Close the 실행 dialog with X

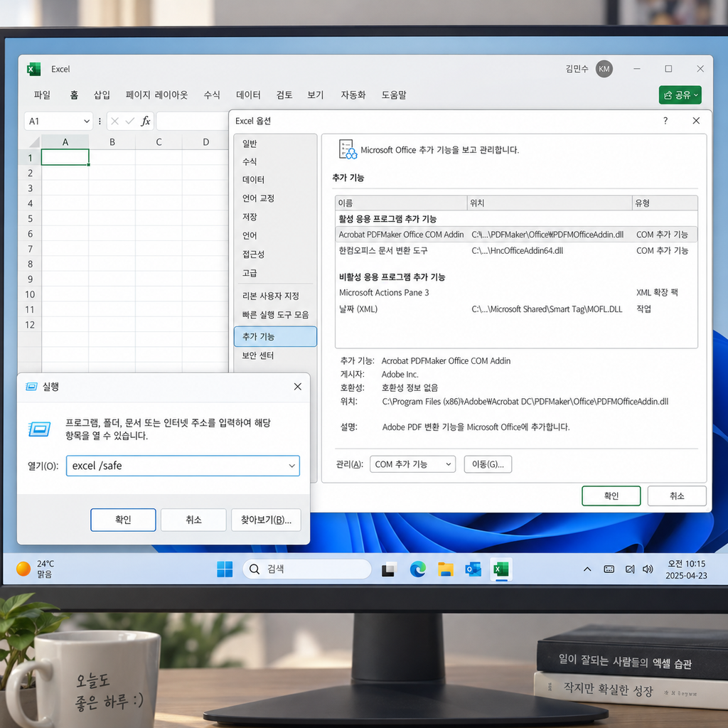tap(298, 387)
